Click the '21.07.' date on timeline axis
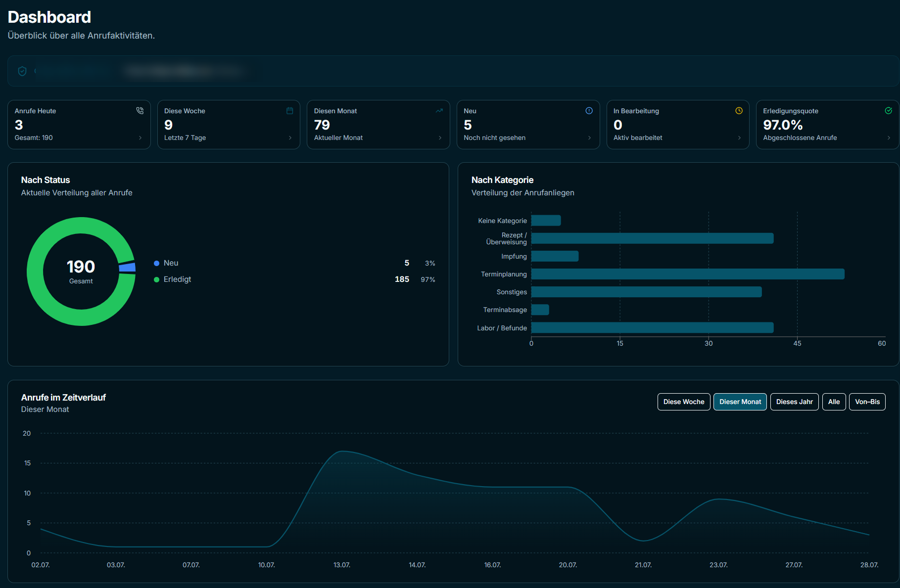The width and height of the screenshot is (900, 588). (643, 565)
